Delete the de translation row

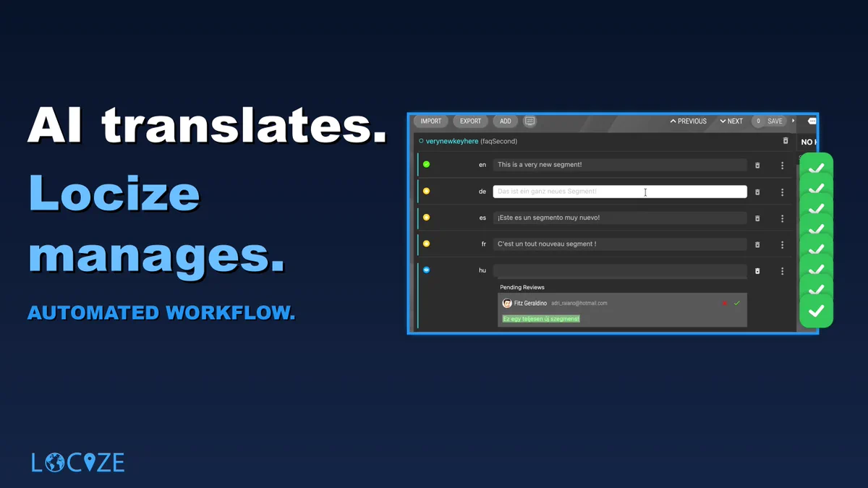(757, 192)
